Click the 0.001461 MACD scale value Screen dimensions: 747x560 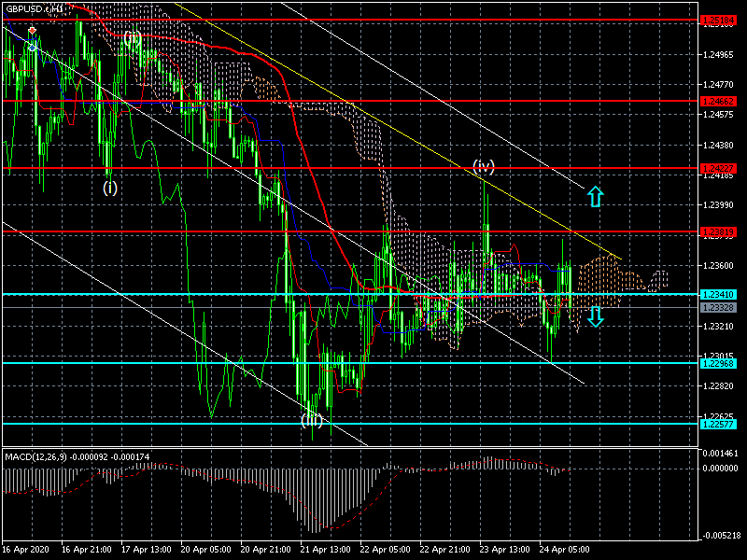(x=720, y=453)
